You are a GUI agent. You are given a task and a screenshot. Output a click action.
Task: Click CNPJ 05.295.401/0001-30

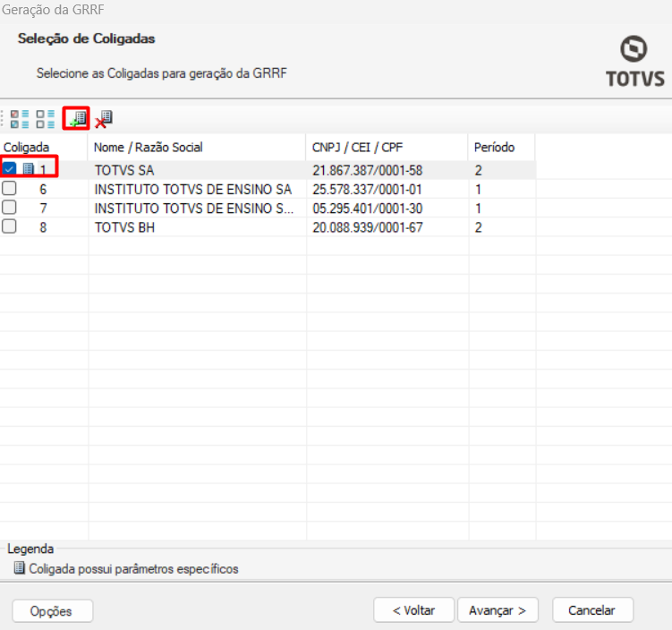point(367,209)
